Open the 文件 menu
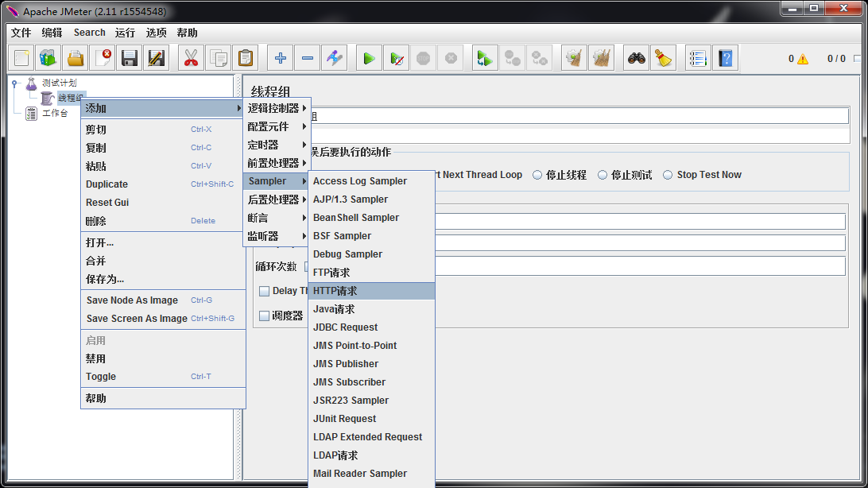The image size is (868, 488). pyautogui.click(x=21, y=33)
